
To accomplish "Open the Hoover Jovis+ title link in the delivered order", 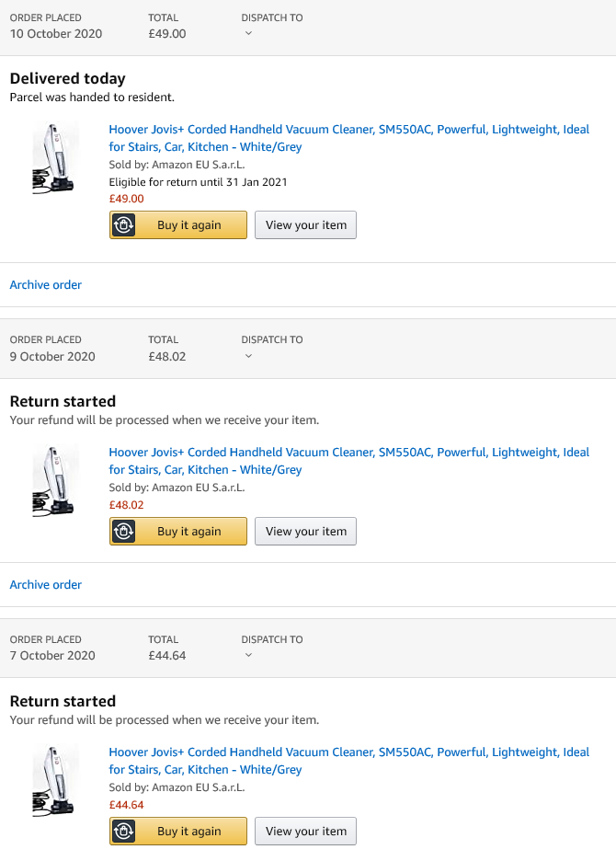I will pos(349,138).
